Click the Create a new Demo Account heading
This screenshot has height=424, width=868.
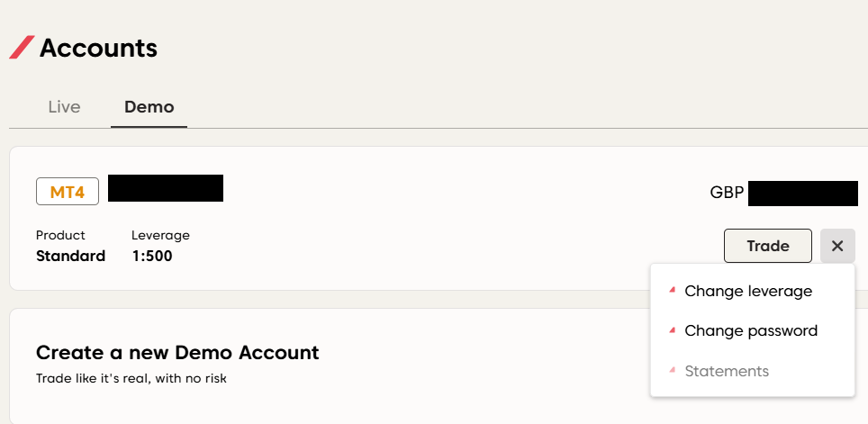(177, 352)
